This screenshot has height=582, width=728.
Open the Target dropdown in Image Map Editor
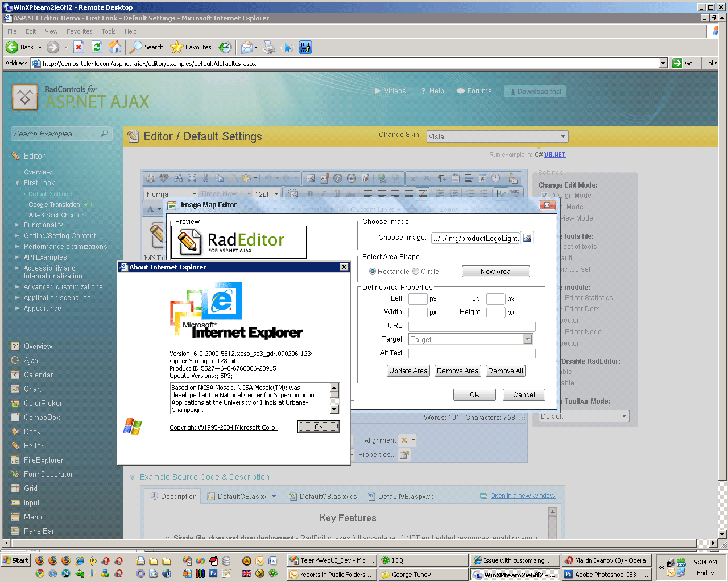(x=528, y=339)
